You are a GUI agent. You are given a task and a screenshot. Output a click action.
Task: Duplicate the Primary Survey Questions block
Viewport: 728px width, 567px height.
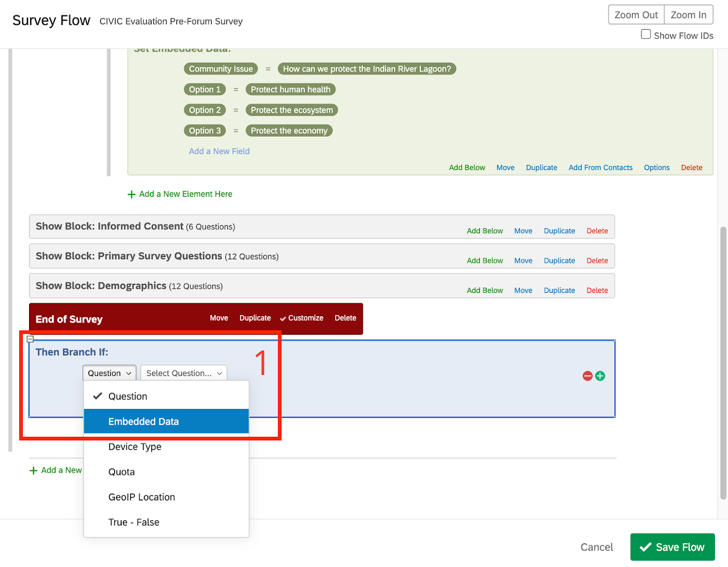coord(559,260)
